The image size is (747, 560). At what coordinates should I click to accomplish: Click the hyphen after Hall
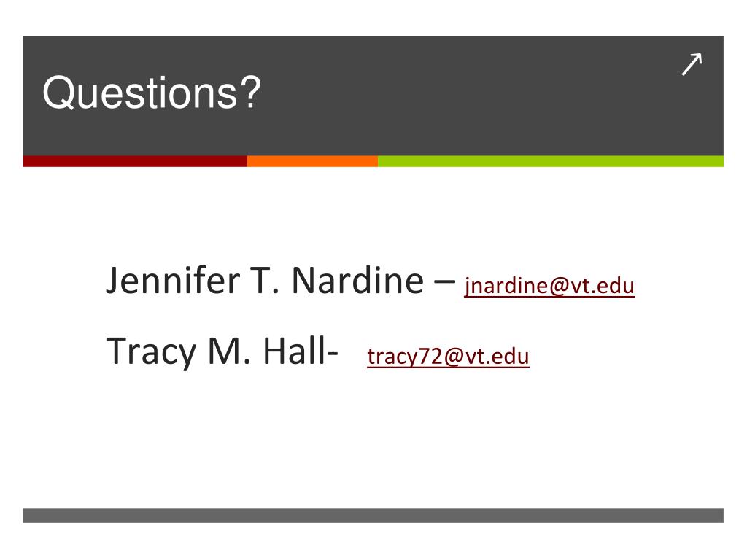point(333,354)
